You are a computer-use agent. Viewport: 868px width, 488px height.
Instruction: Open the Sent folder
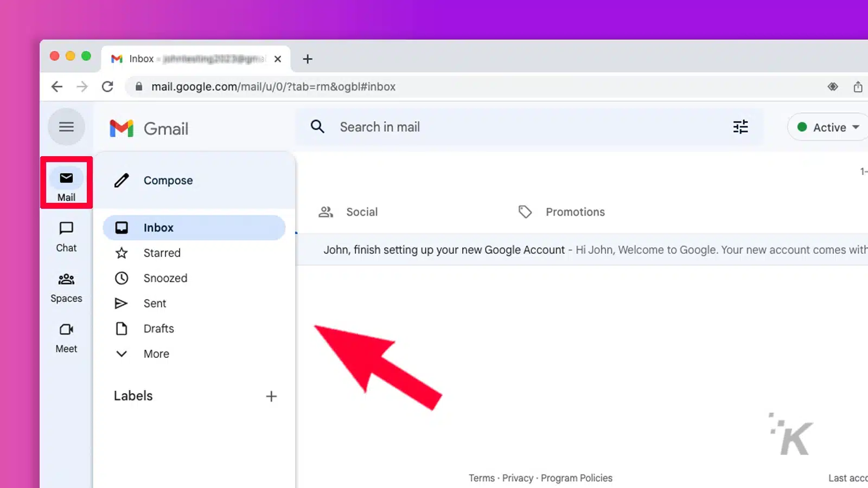194,303
